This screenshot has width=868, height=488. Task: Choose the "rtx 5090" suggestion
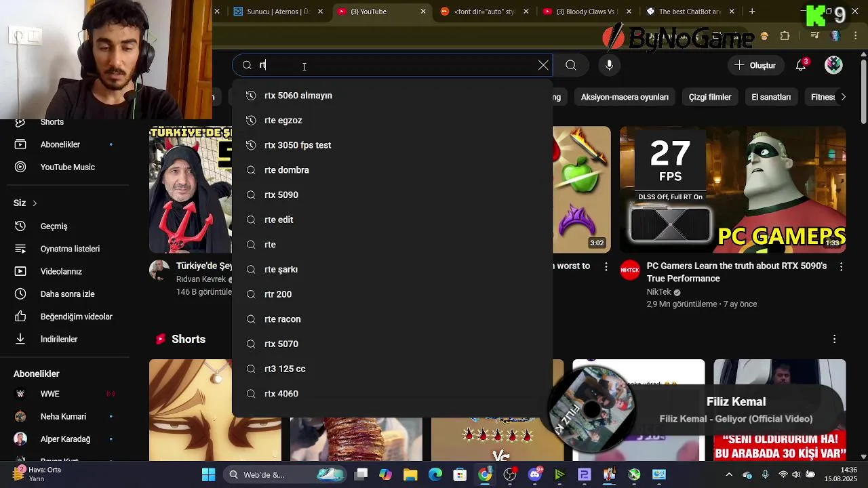392,195
